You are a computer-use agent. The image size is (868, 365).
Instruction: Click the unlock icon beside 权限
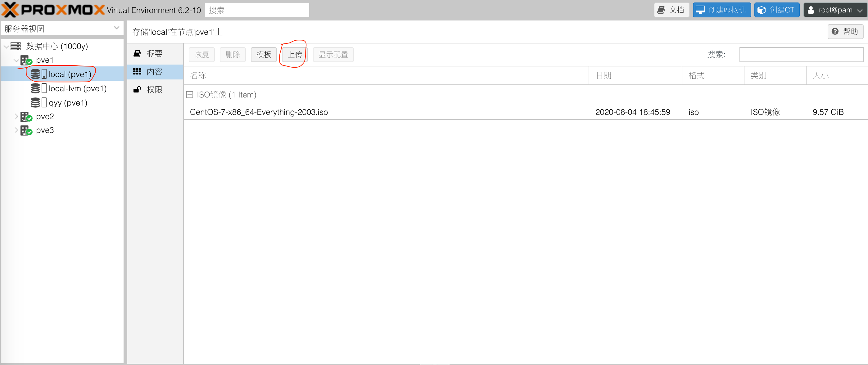(137, 89)
